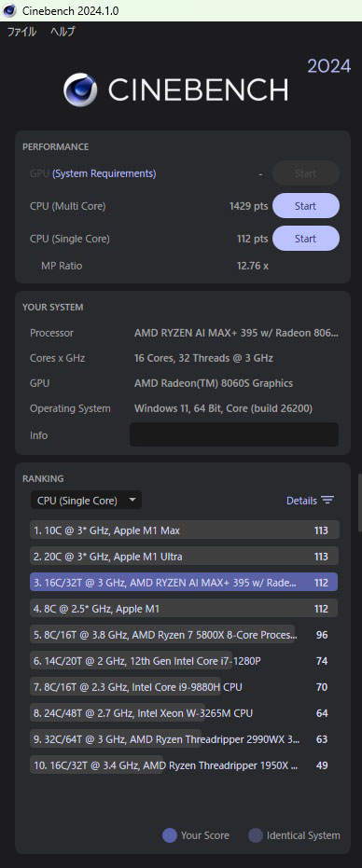Click the Cores x GHz label

pyautogui.click(x=58, y=358)
